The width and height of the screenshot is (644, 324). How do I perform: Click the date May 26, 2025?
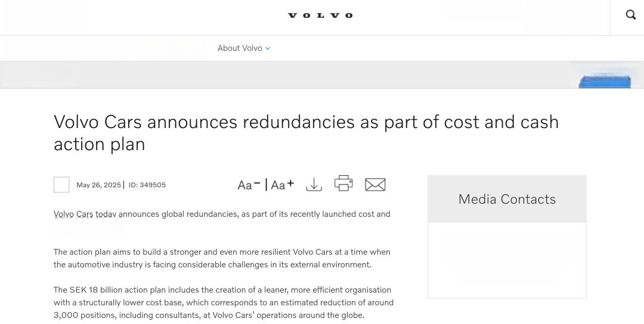(98, 185)
